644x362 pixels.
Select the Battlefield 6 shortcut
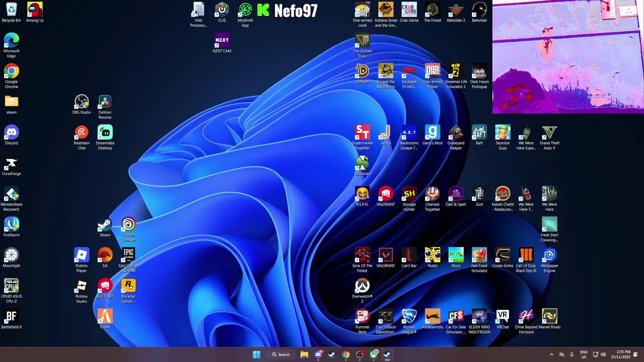(x=11, y=319)
